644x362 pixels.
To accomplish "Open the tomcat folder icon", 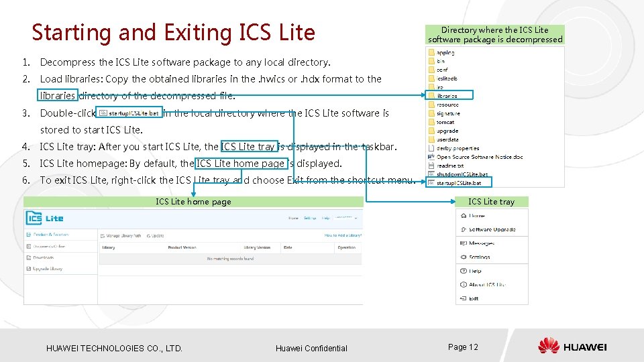I will (x=431, y=122).
